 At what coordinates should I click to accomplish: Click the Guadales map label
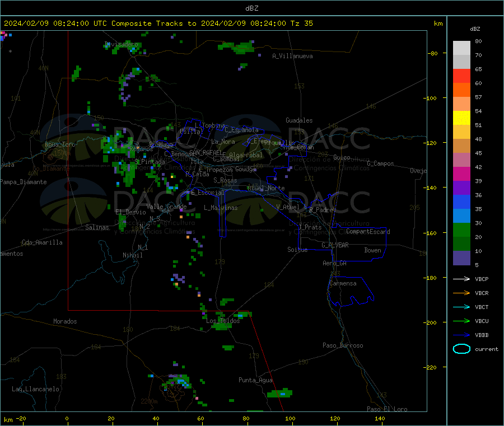[x=299, y=120]
